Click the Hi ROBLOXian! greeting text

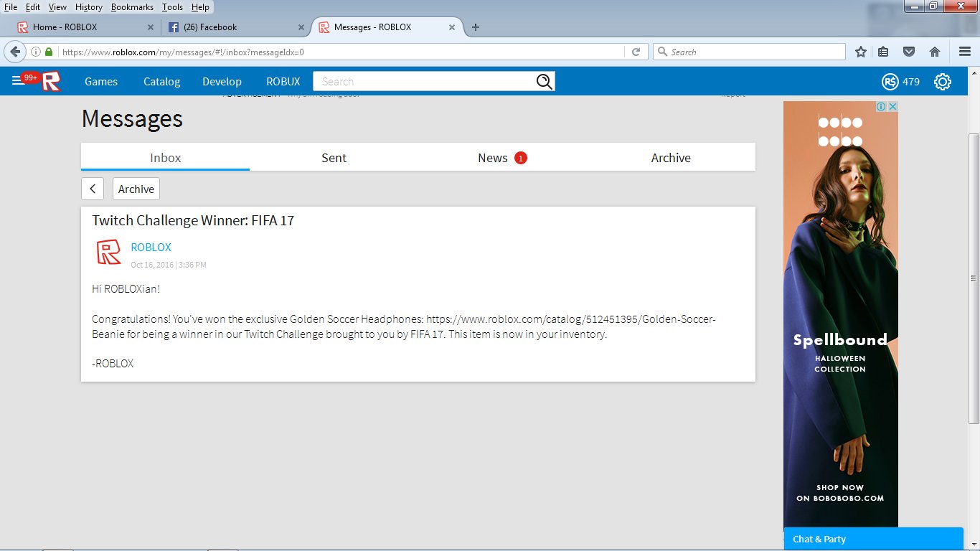point(126,288)
